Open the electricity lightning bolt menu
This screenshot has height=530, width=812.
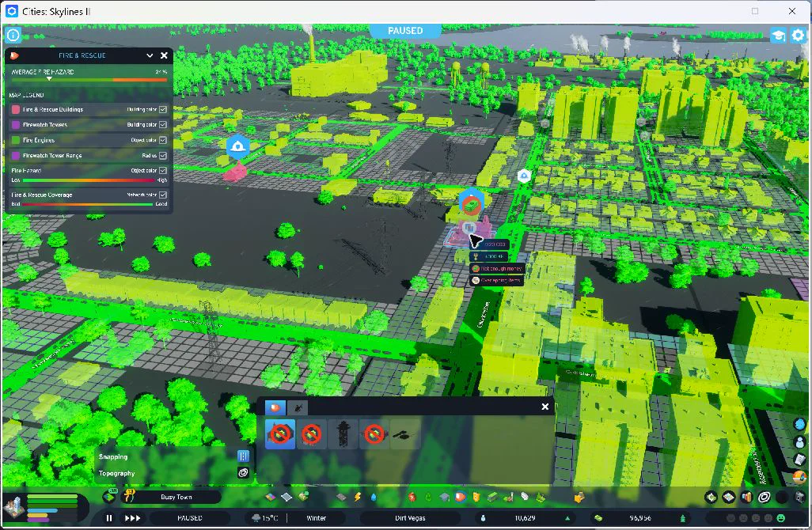coord(357,497)
